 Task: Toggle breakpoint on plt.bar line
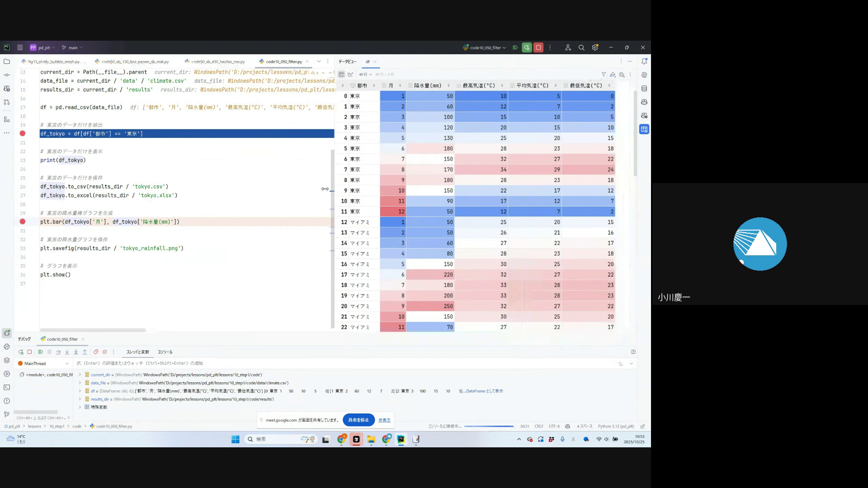[x=22, y=222]
